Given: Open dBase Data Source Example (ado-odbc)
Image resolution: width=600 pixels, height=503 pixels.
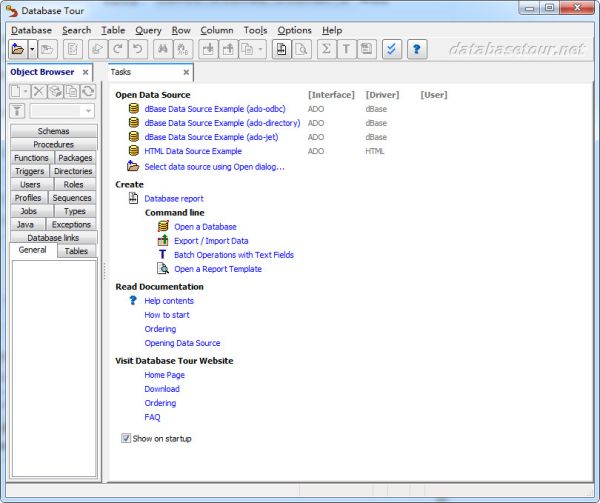Looking at the screenshot, I should 215,109.
